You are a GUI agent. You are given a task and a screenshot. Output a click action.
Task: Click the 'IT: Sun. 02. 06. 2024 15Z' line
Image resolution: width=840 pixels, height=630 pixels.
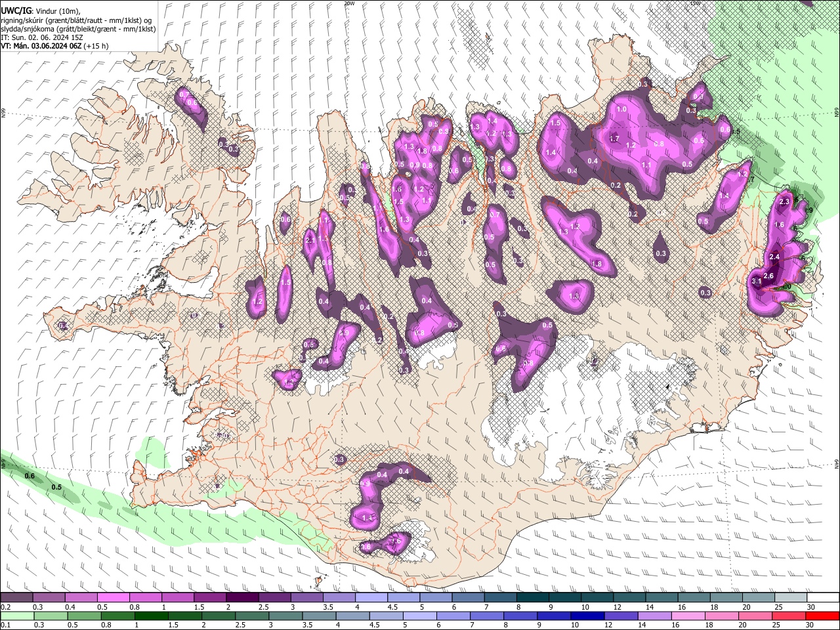[x=41, y=37]
